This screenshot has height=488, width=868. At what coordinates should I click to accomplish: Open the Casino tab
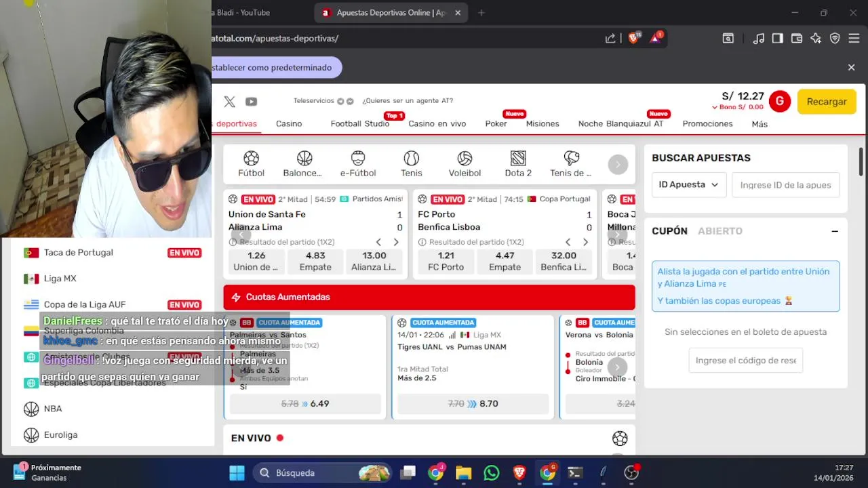click(289, 123)
